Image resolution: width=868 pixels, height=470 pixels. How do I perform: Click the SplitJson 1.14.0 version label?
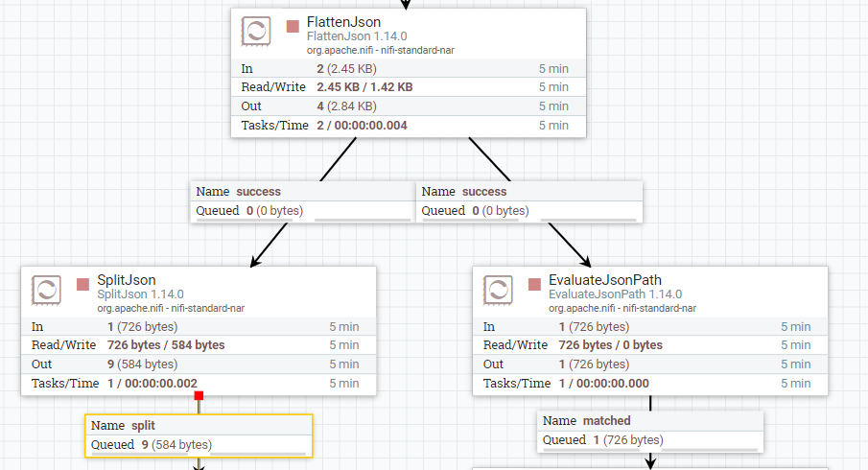click(x=141, y=294)
